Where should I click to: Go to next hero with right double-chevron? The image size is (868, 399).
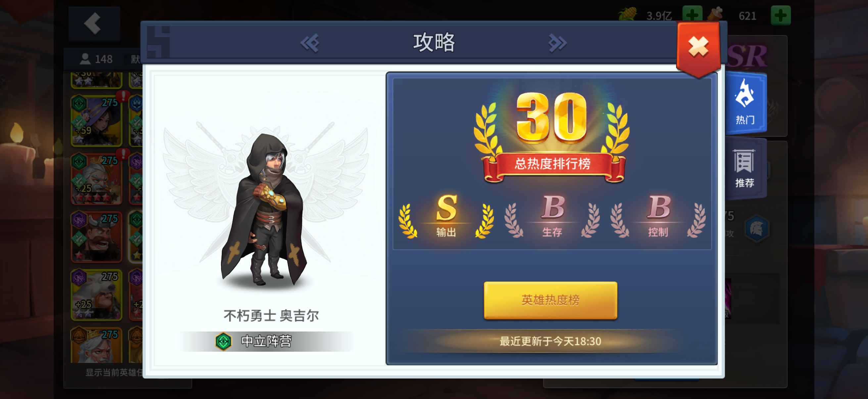pos(557,43)
